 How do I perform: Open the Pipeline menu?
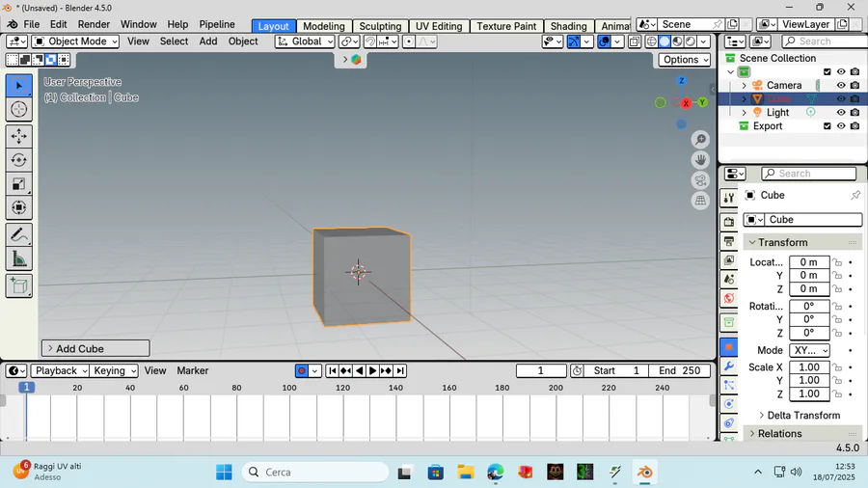click(217, 24)
